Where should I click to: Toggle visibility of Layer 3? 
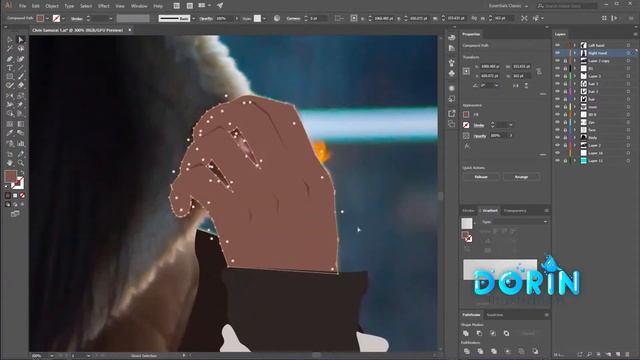pyautogui.click(x=558, y=76)
